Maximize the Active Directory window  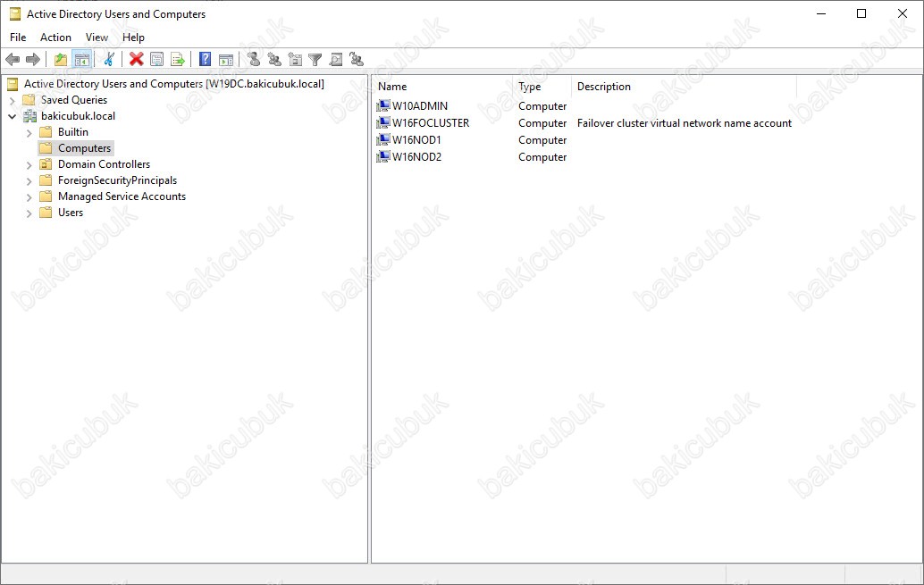click(861, 13)
